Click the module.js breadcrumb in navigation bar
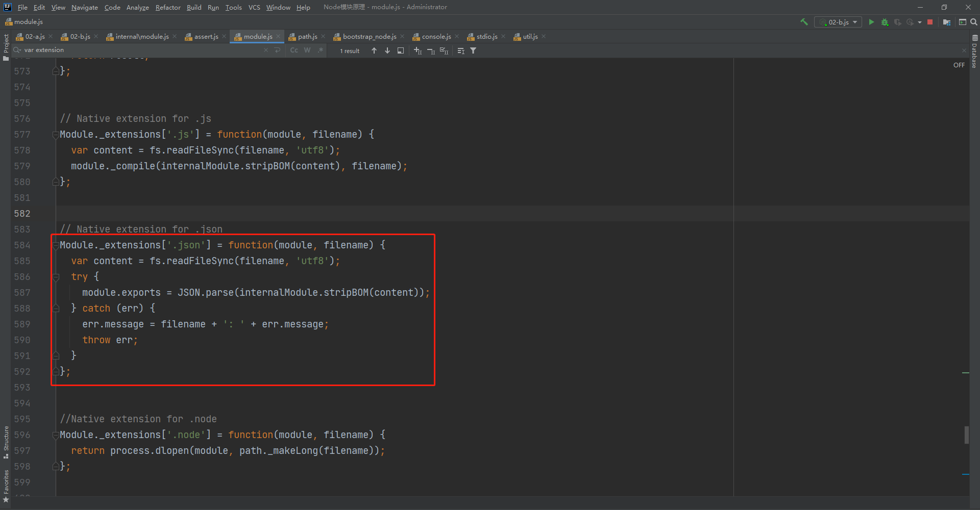This screenshot has height=510, width=980. pos(24,22)
